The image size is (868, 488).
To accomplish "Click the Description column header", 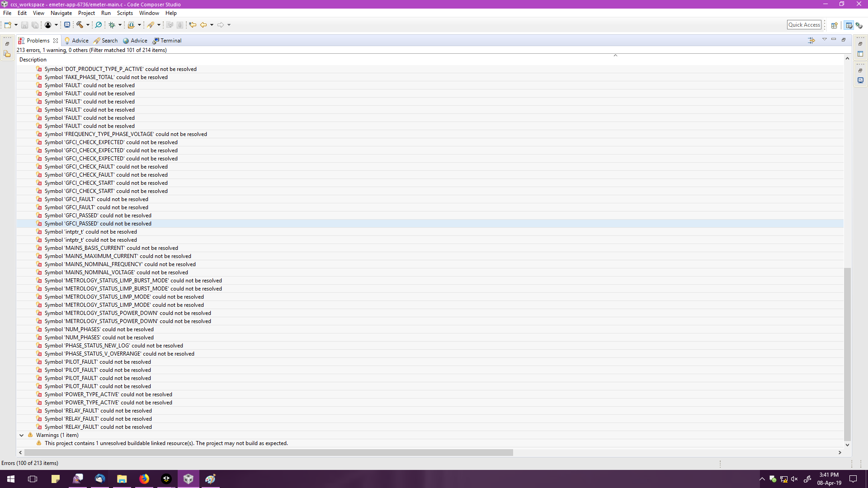I will pyautogui.click(x=33, y=60).
